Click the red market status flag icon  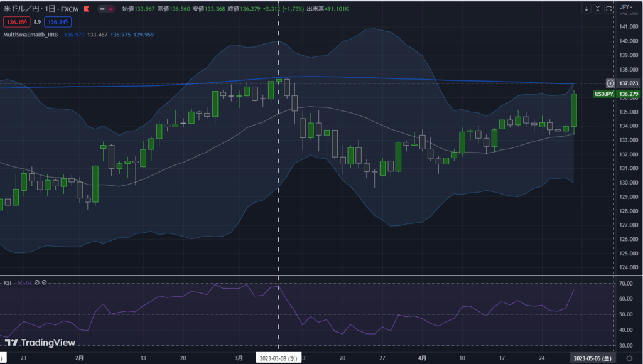click(x=94, y=9)
